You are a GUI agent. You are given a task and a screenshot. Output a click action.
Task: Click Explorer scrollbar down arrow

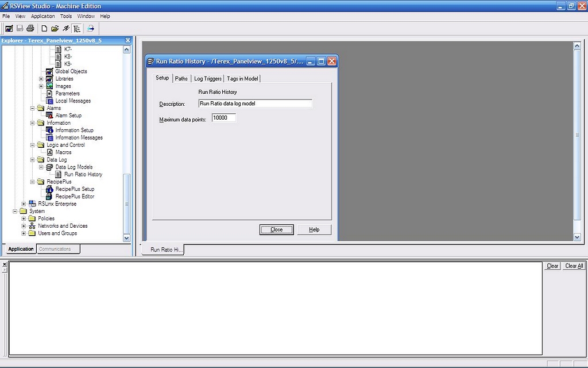(x=126, y=238)
